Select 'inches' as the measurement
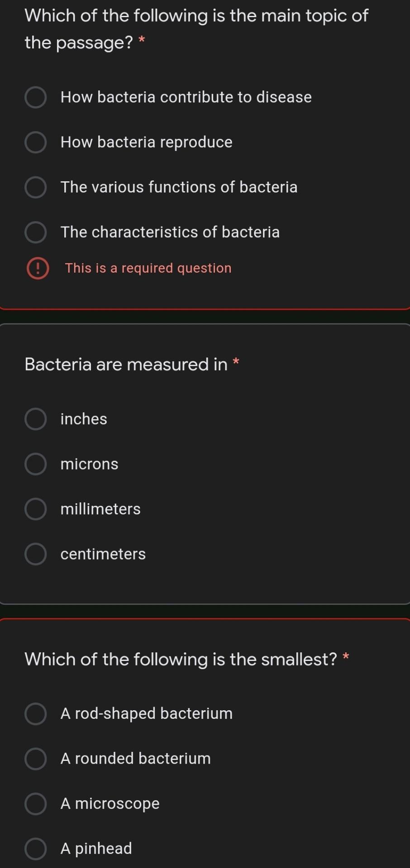The width and height of the screenshot is (410, 868). point(35,419)
